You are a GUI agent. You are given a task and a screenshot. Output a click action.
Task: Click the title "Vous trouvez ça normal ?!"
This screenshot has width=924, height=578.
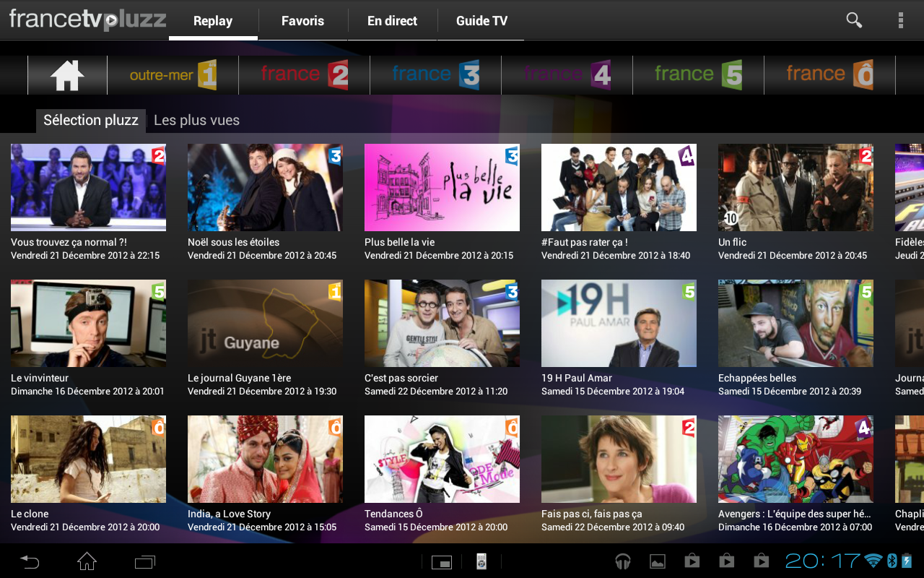(69, 242)
